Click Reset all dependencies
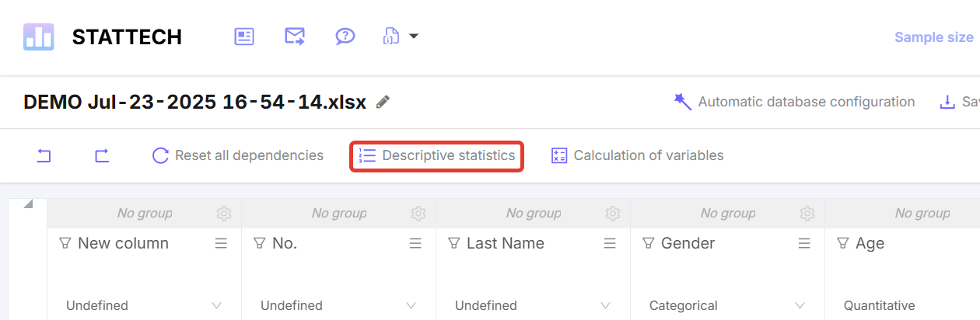The height and width of the screenshot is (320, 980). coord(238,156)
